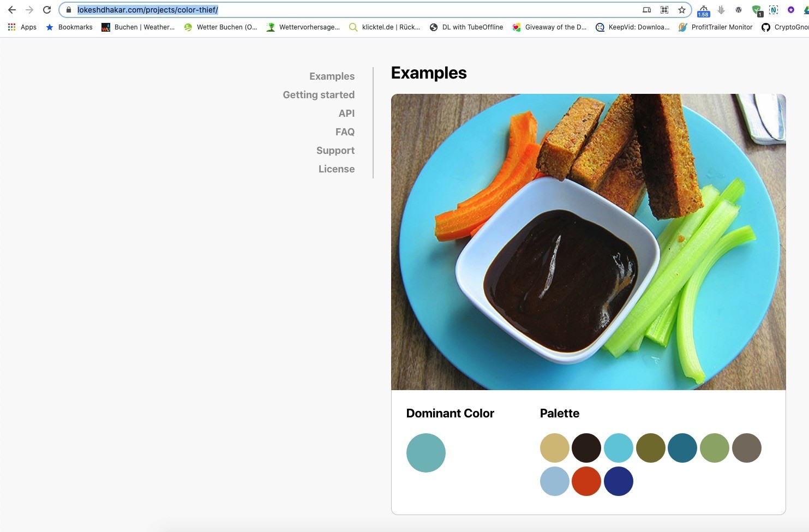Reload the page with the refresh icon
The image size is (809, 532).
(47, 10)
